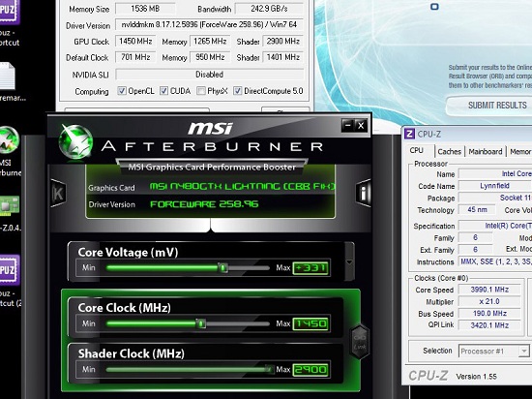Minimize the MSI Afterburner window
Image resolution: width=532 pixels, height=399 pixels.
click(347, 126)
